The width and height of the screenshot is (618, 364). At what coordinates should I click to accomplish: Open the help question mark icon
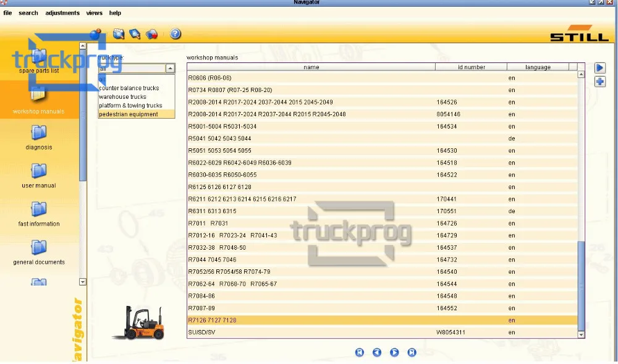coord(176,34)
